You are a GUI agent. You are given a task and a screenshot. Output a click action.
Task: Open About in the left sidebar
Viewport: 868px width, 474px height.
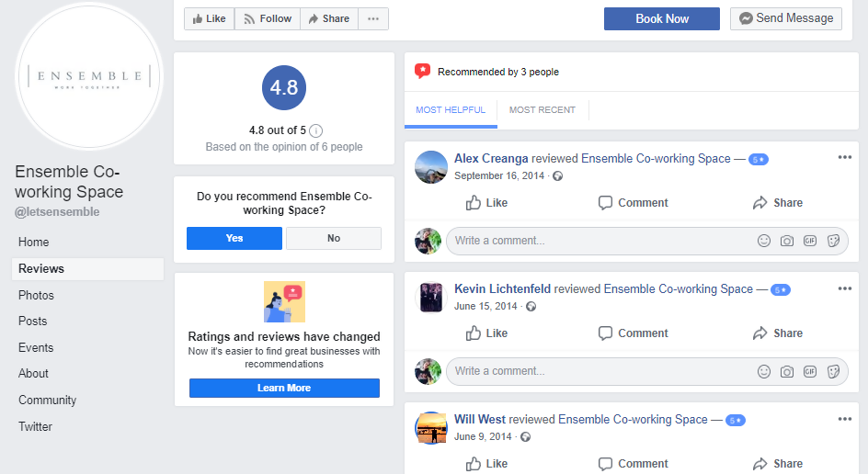pos(33,374)
